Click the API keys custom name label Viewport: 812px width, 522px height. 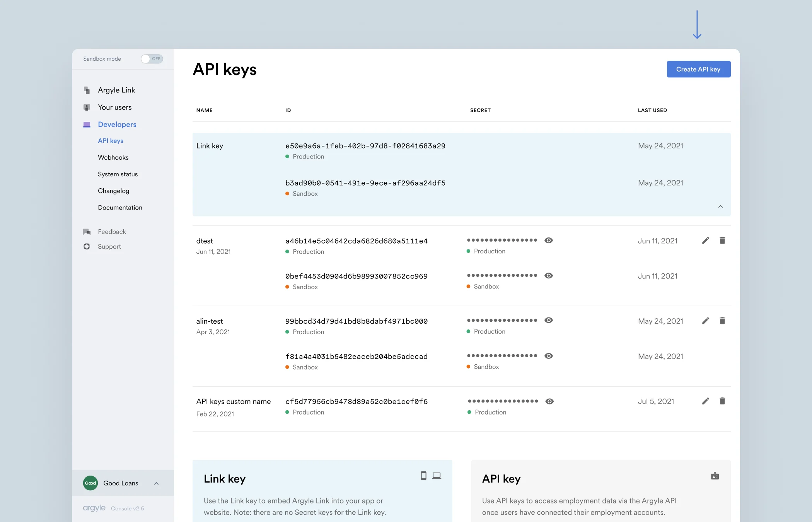[x=233, y=401]
